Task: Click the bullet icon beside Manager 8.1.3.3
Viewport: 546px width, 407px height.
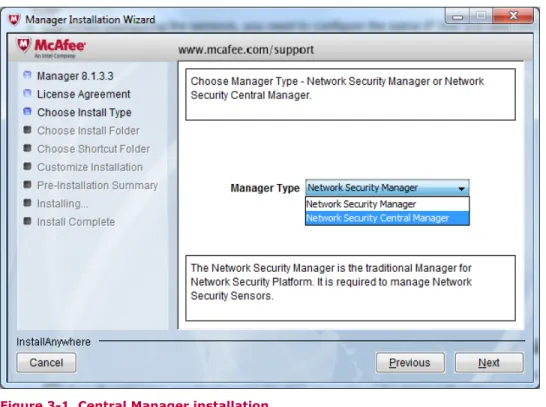Action: click(x=27, y=75)
